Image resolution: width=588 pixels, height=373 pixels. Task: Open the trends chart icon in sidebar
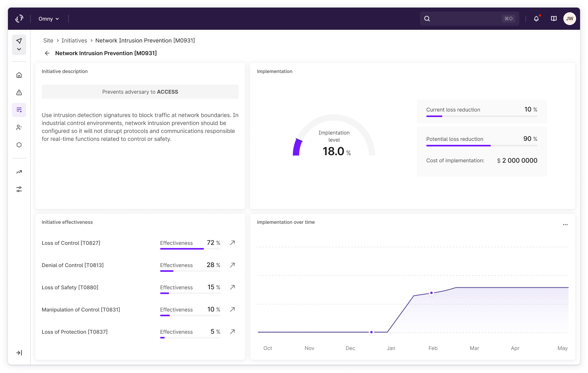pyautogui.click(x=19, y=172)
